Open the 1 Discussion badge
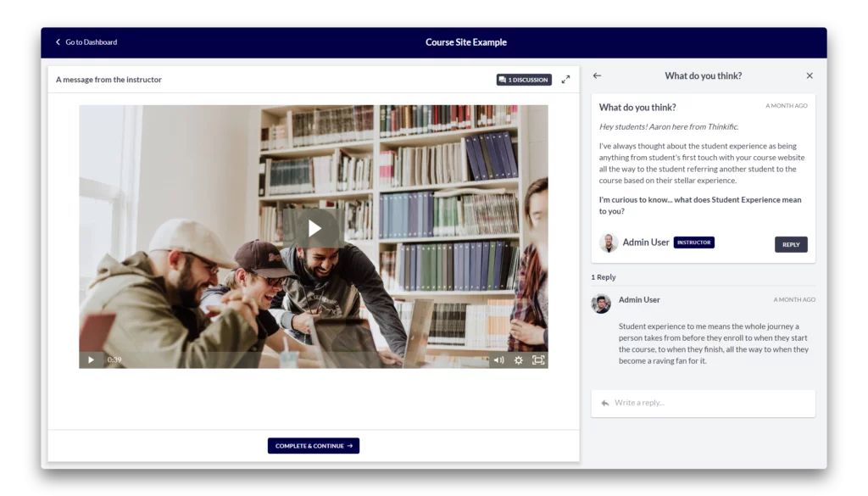The image size is (868, 496). [524, 80]
